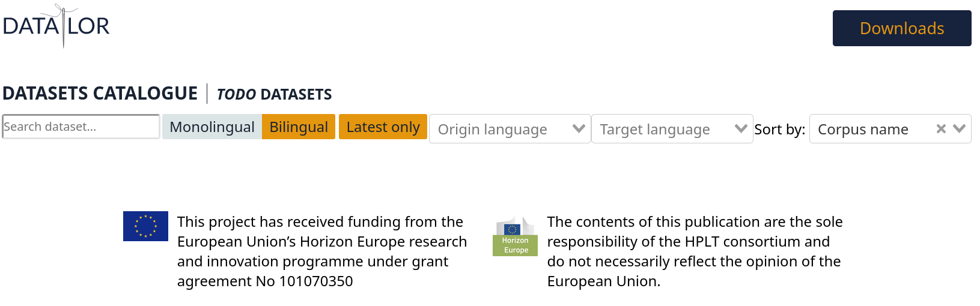The height and width of the screenshot is (306, 980).
Task: Clear the Corpus name sort selection
Action: pyautogui.click(x=941, y=129)
